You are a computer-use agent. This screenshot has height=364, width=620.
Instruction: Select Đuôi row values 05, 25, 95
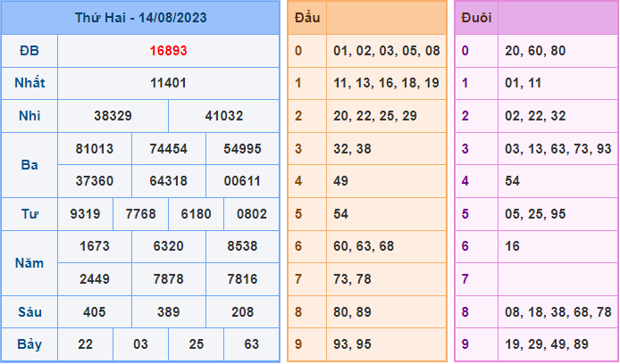tap(535, 214)
